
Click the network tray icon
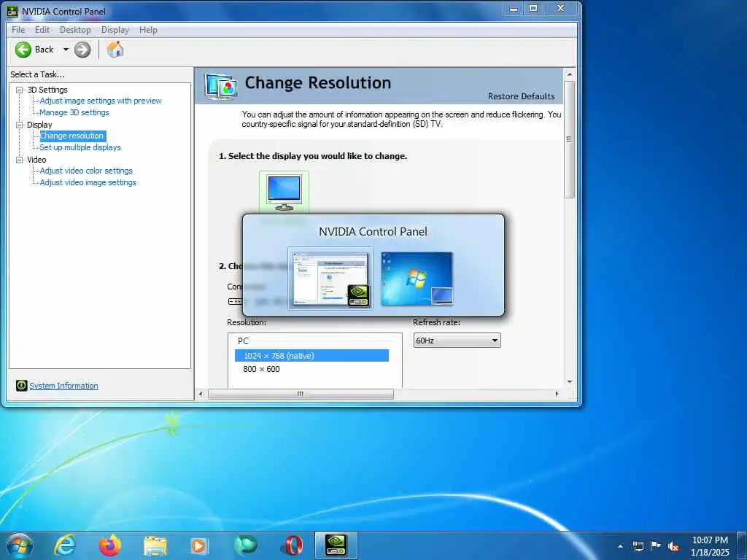[x=638, y=546]
